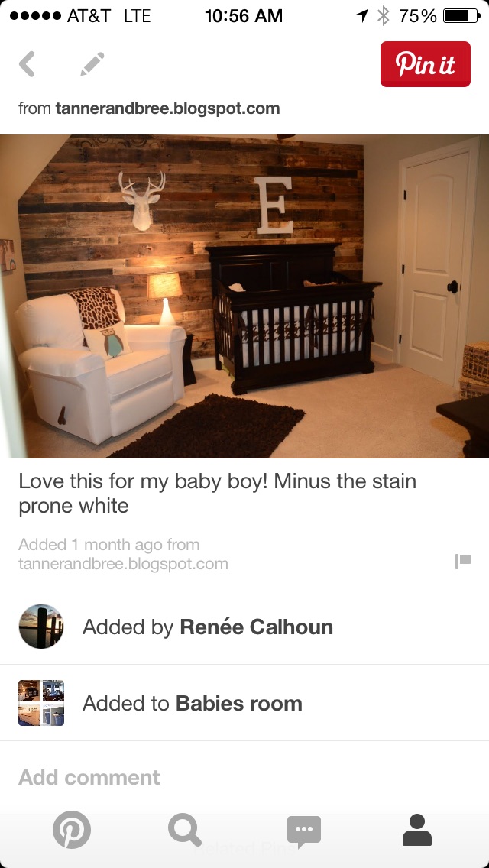The width and height of the screenshot is (489, 868).
Task: Open the Babies room board
Action: [x=238, y=704]
